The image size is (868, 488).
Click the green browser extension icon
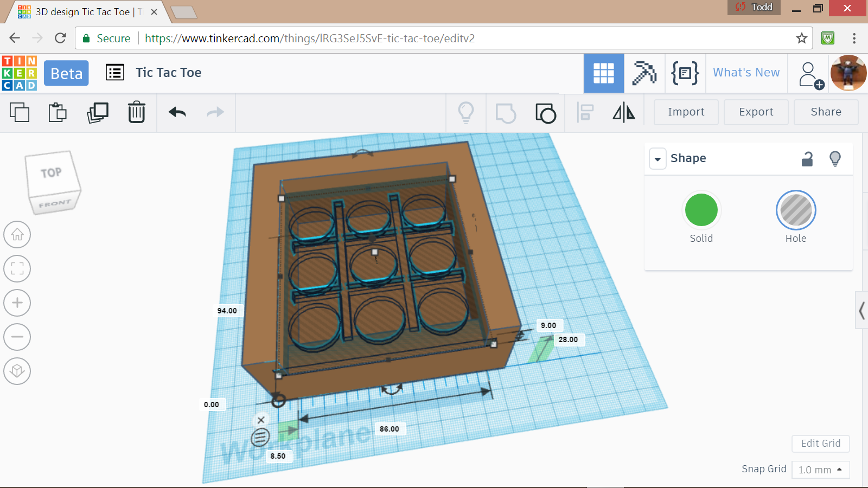(828, 38)
